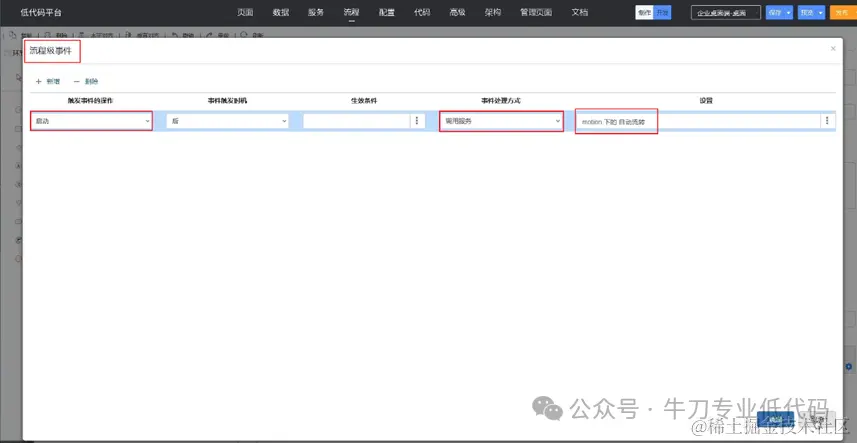857x443 pixels.
Task: Click the 低代码平台 logo text
Action: click(41, 13)
